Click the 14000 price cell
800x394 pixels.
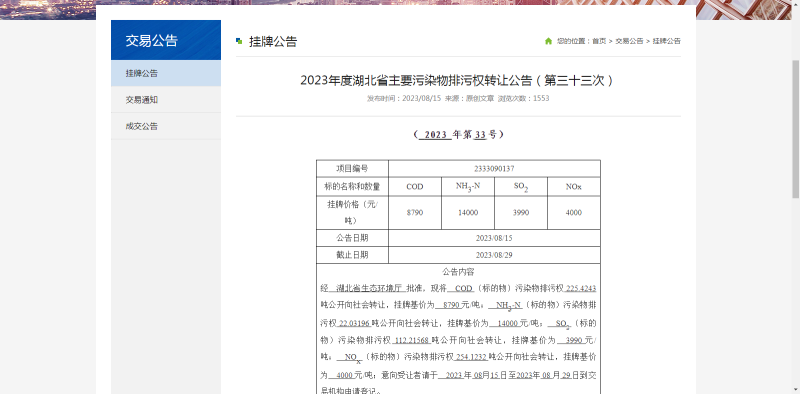[x=468, y=213]
